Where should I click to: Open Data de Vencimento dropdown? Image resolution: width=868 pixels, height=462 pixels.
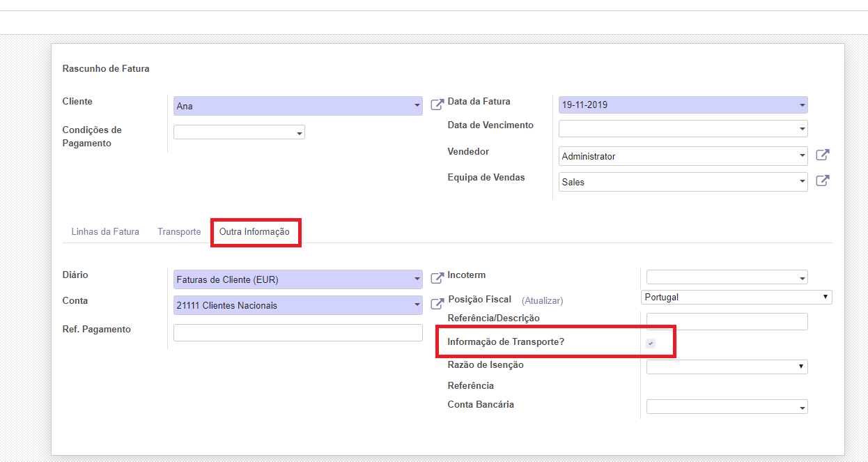pyautogui.click(x=683, y=129)
